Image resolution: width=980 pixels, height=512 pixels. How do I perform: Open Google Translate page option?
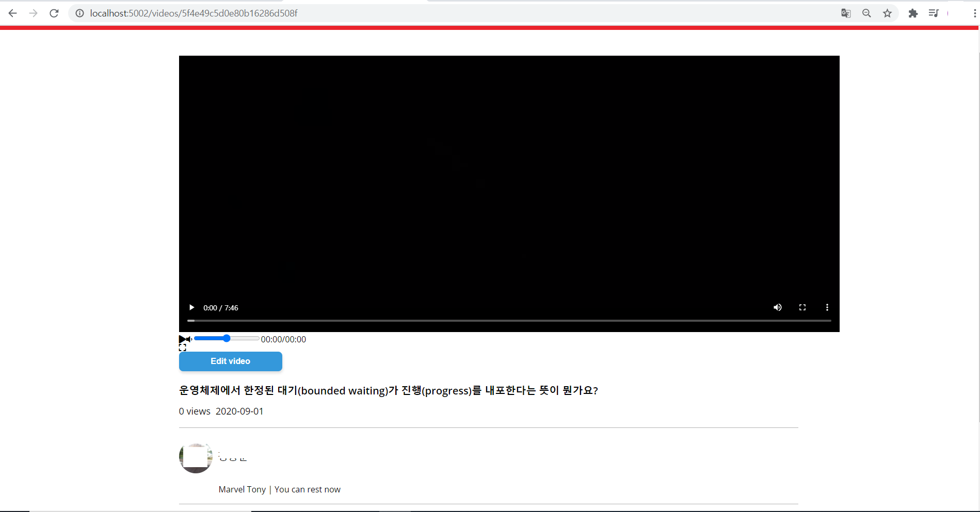[x=846, y=13]
